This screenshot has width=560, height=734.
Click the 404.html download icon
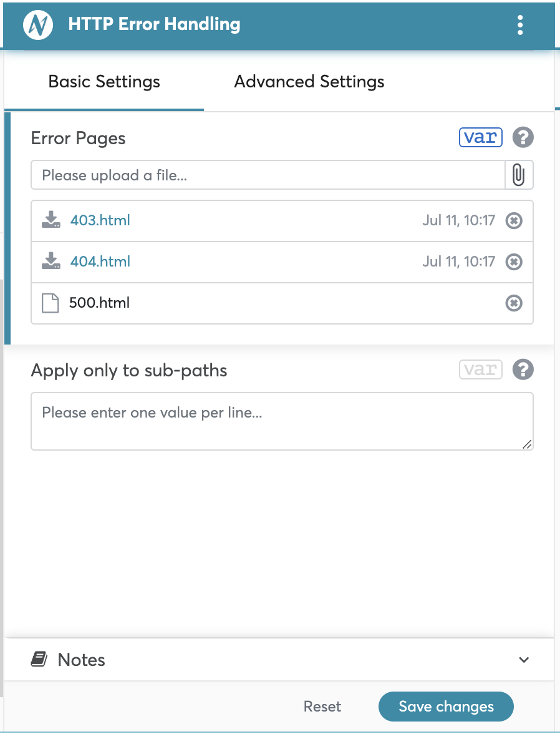click(51, 262)
